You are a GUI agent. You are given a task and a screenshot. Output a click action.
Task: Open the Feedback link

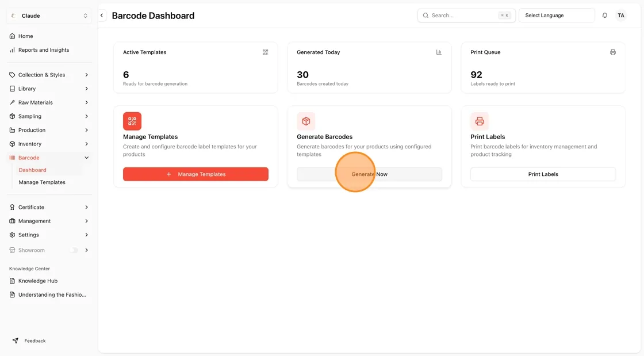click(x=35, y=341)
